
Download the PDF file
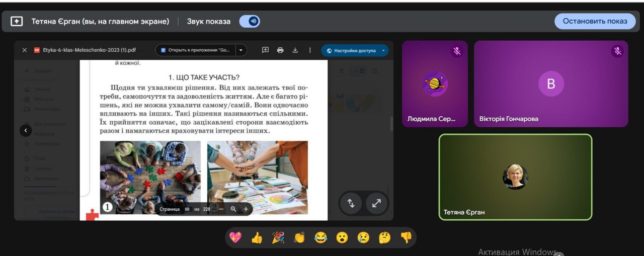click(295, 50)
